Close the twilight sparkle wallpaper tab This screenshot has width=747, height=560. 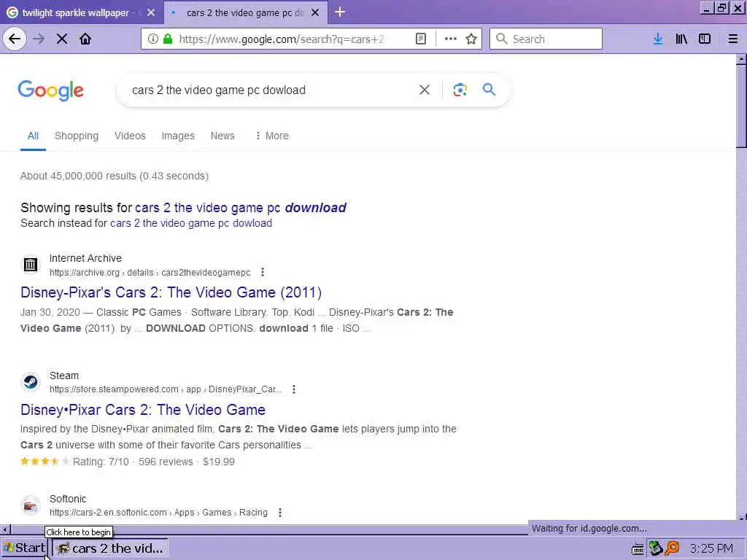[x=151, y=12]
